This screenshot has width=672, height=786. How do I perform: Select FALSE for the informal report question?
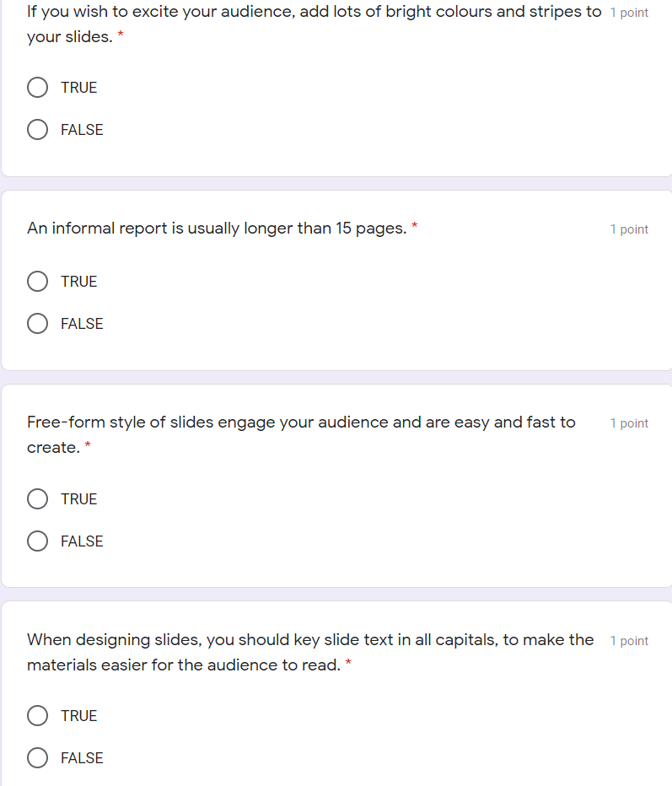[37, 323]
